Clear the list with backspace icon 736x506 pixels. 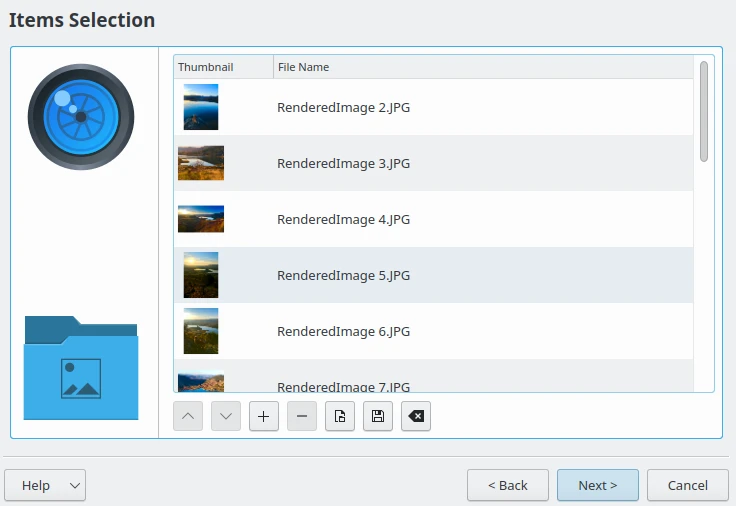[416, 416]
